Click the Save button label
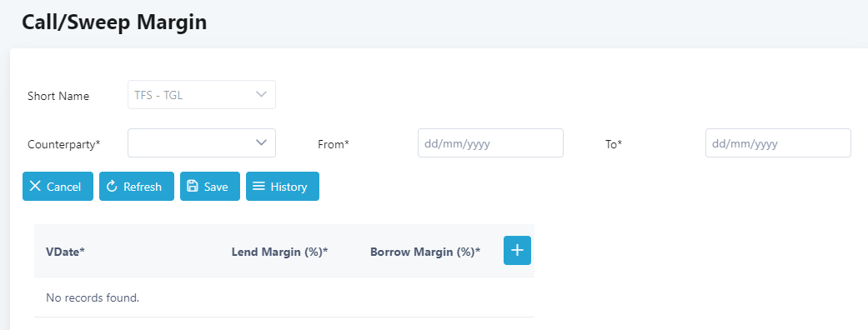The image size is (868, 330). point(216,187)
